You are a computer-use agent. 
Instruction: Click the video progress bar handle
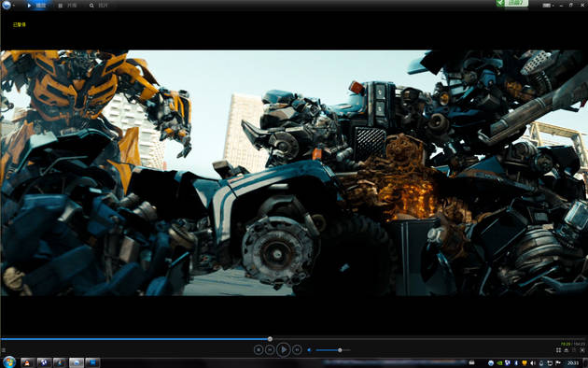pos(270,339)
